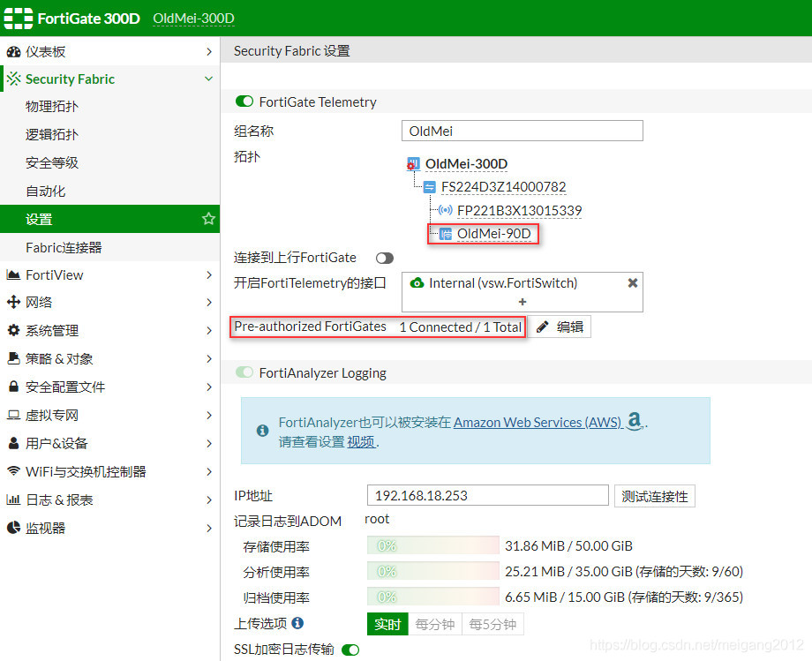Remove Internal (vsw.FortiSwitch) interface with X

[632, 283]
